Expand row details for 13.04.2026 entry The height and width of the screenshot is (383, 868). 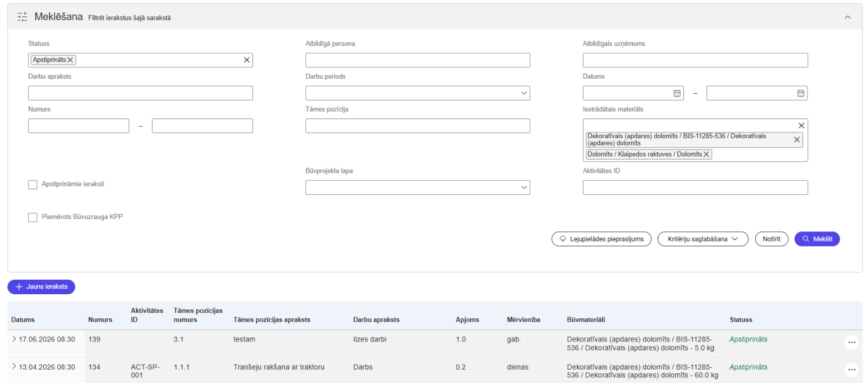click(14, 367)
